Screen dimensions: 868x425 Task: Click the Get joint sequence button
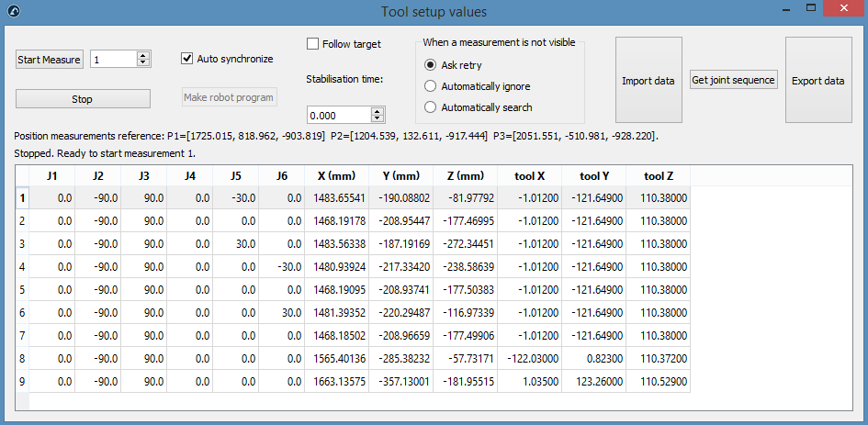coord(734,80)
